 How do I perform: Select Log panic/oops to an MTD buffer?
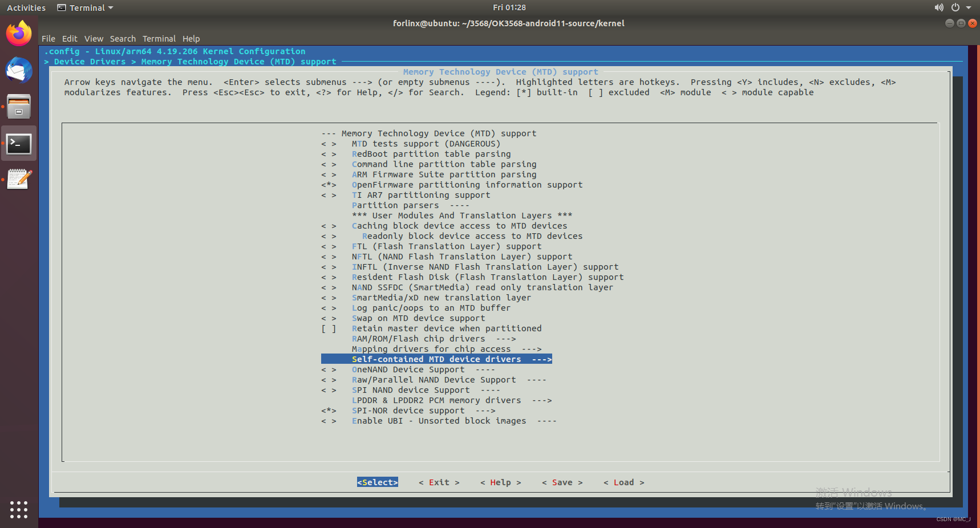416,308
